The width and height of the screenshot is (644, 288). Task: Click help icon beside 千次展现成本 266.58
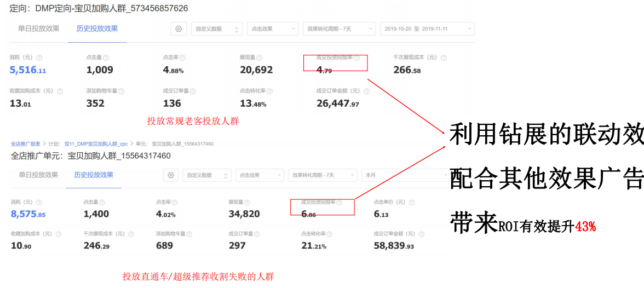point(444,57)
